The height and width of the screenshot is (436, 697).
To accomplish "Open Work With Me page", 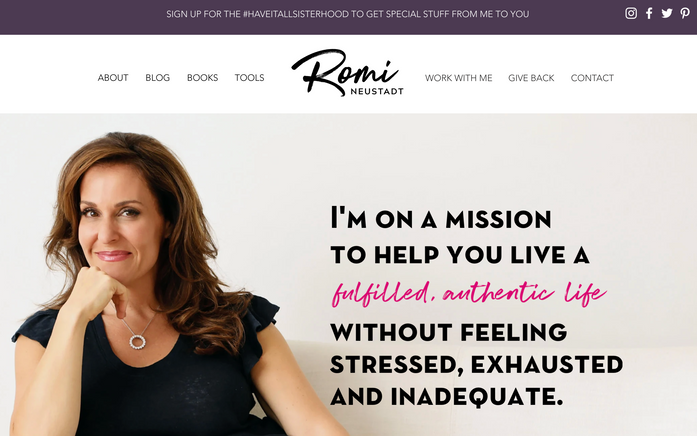I will [x=458, y=78].
